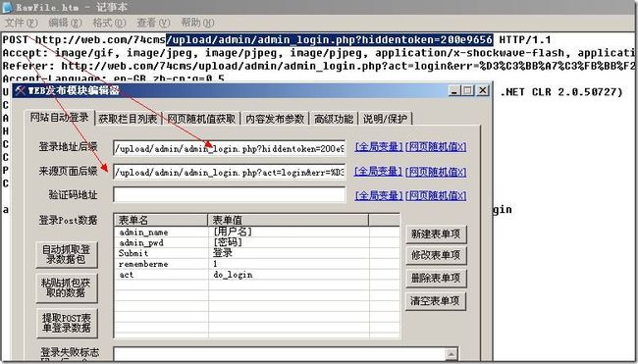Click the WEB发布模块编辑器 title bar icon
Image resolution: width=638 pixels, height=364 pixels.
[21, 90]
